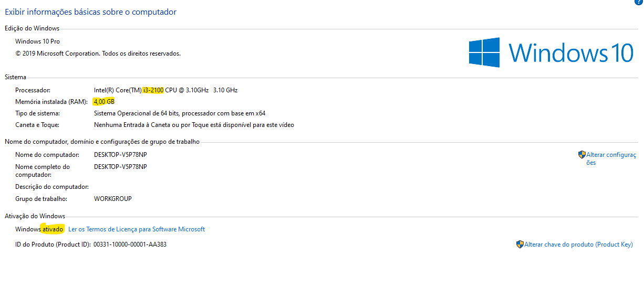Click the ID do Produto (Product ID) label
This screenshot has width=644, height=298.
point(53,244)
